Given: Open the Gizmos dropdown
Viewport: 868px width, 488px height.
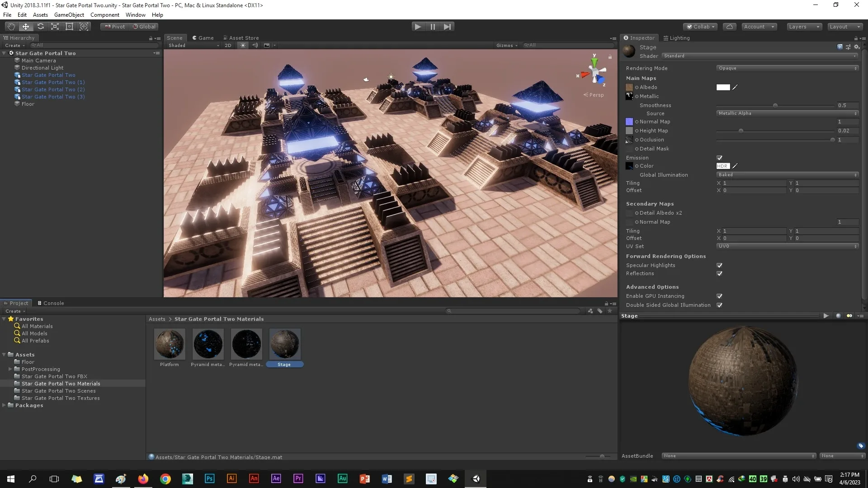Looking at the screenshot, I should (506, 45).
